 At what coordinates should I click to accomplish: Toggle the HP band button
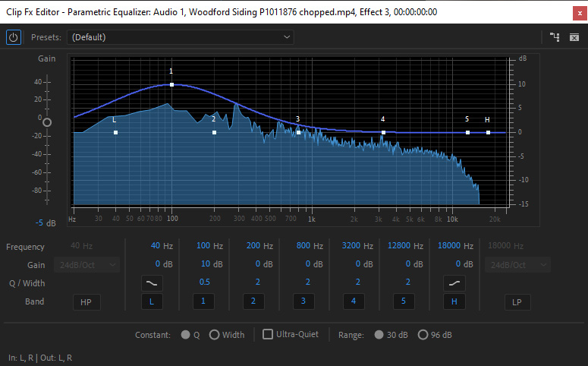(86, 302)
